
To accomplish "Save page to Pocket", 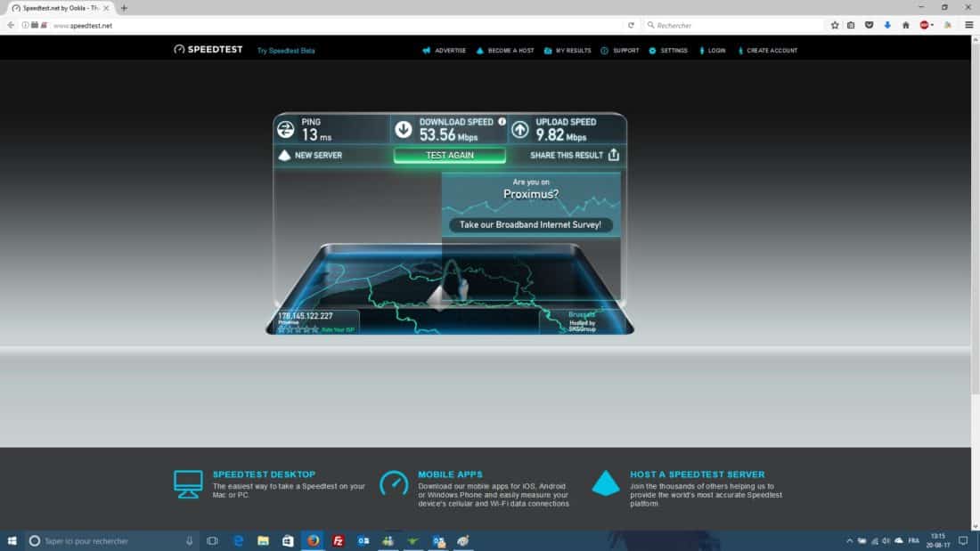I will (869, 26).
